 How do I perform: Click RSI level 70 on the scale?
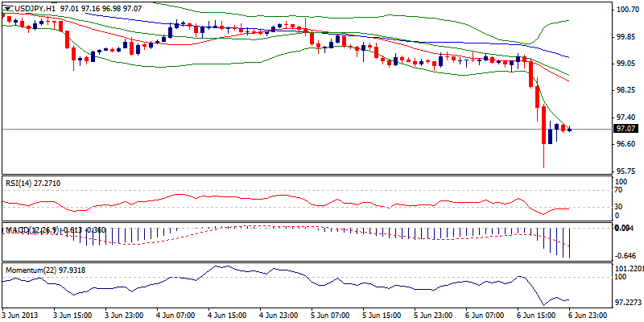pyautogui.click(x=618, y=190)
